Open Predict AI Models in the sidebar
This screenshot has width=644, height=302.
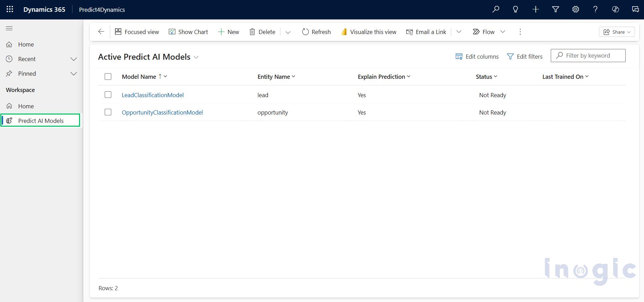[x=41, y=120]
